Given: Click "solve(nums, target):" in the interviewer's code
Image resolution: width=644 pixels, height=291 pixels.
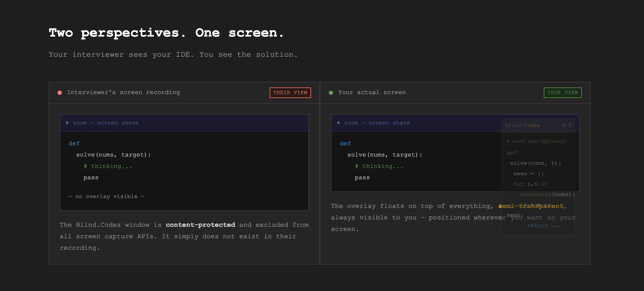Looking at the screenshot, I should [x=114, y=155].
